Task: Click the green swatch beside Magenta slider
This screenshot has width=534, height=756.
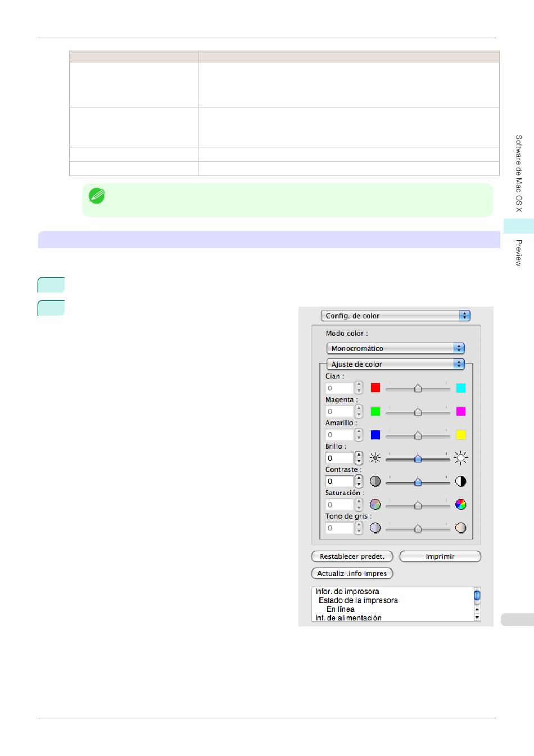Action: click(375, 411)
